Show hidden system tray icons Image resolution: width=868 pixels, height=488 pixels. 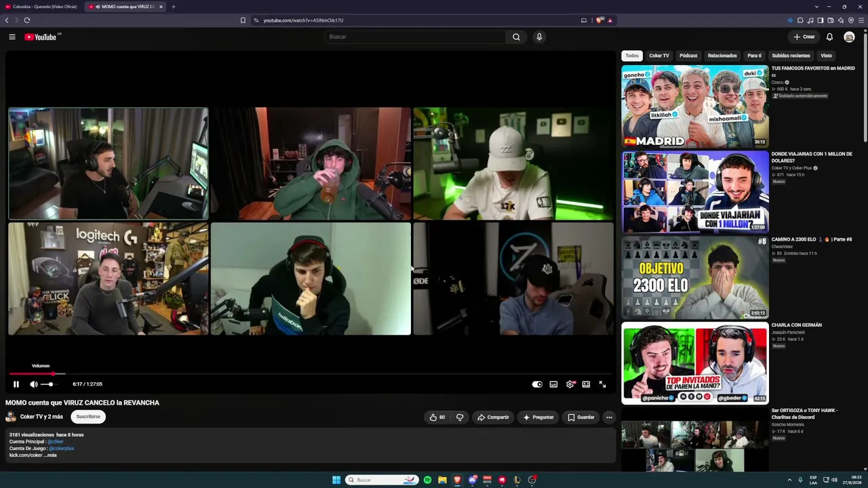790,480
